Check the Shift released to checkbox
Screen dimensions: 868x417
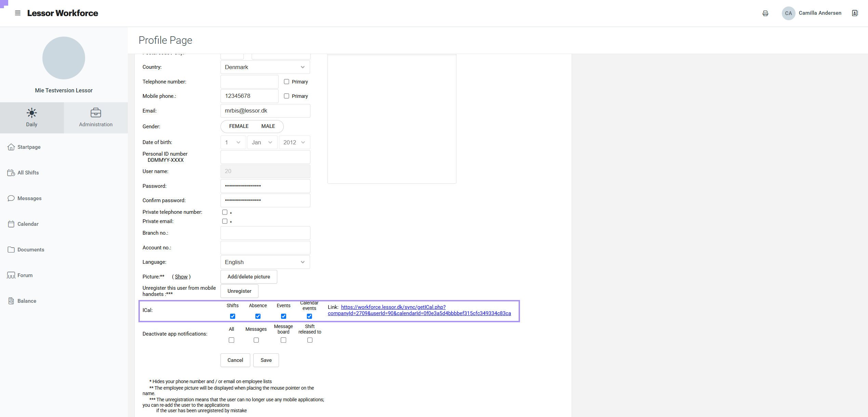(x=310, y=340)
